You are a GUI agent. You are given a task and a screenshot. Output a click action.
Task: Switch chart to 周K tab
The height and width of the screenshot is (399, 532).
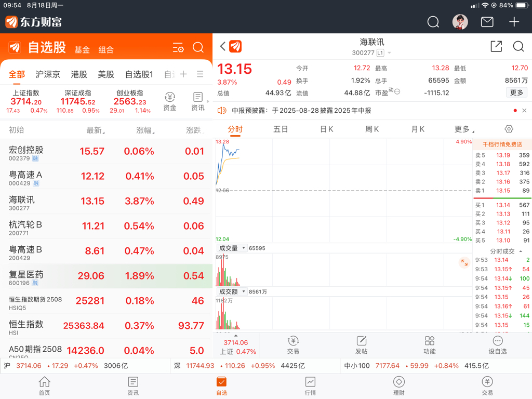click(x=372, y=129)
